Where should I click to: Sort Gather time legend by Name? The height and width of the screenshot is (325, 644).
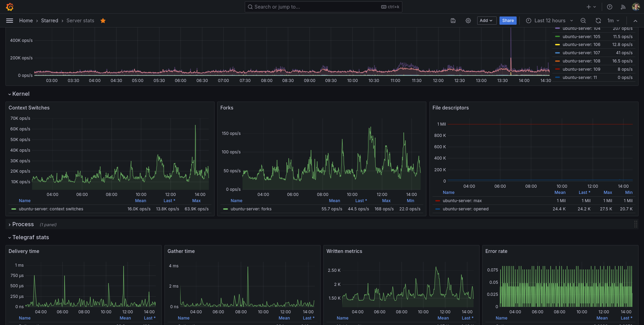[184, 318]
